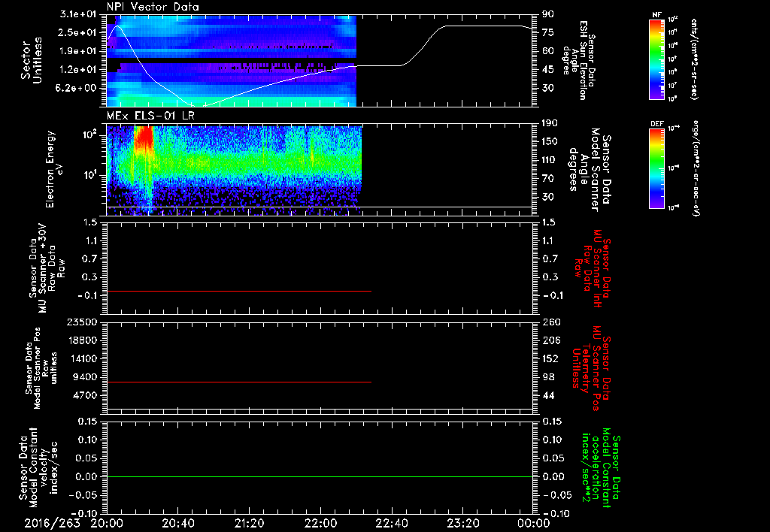Select the "NPI Vector Data" panel title
The height and width of the screenshot is (532, 770).
153,7
